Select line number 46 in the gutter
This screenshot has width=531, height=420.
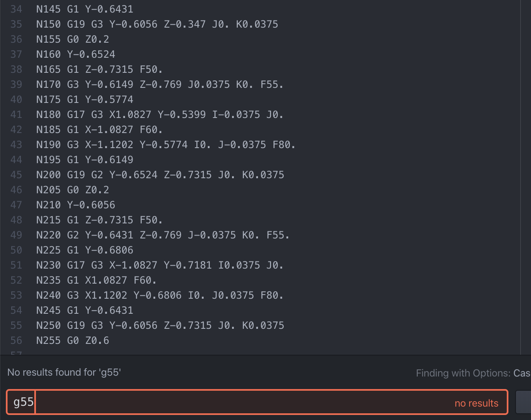(x=16, y=190)
